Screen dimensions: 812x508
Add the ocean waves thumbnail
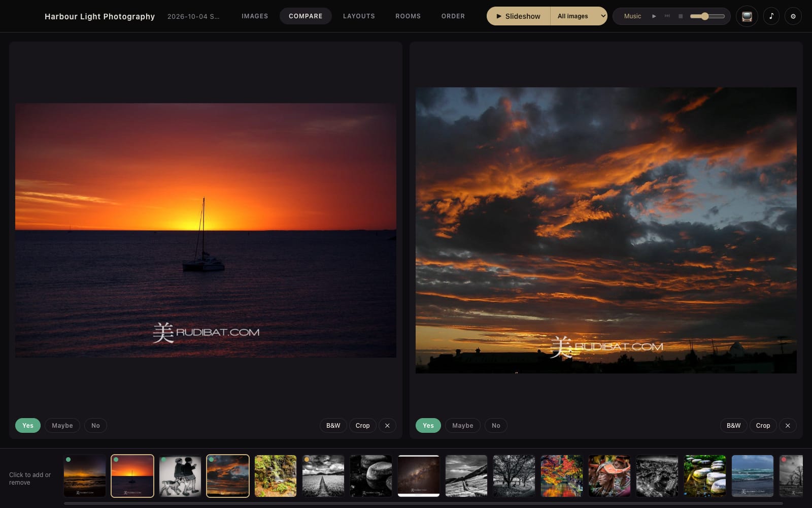pyautogui.click(x=753, y=476)
